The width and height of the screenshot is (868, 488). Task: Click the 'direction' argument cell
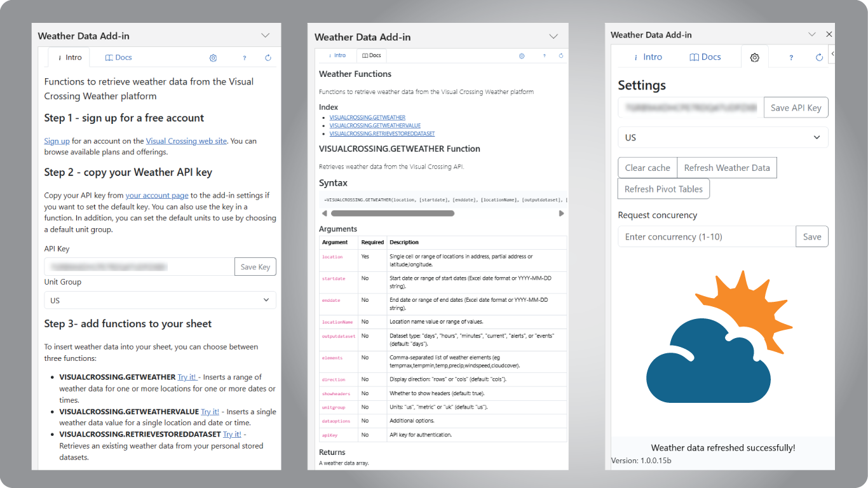[x=339, y=379]
